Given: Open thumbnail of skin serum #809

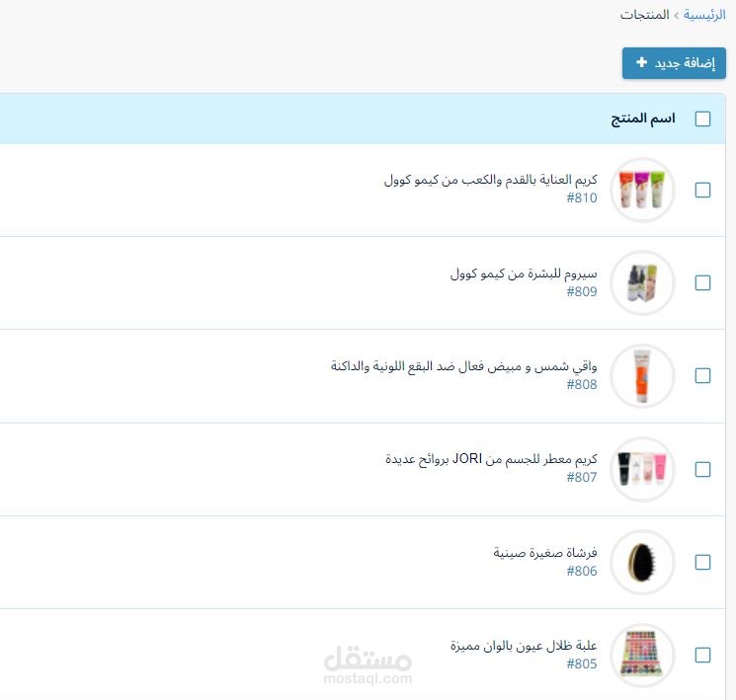Looking at the screenshot, I should tap(642, 283).
